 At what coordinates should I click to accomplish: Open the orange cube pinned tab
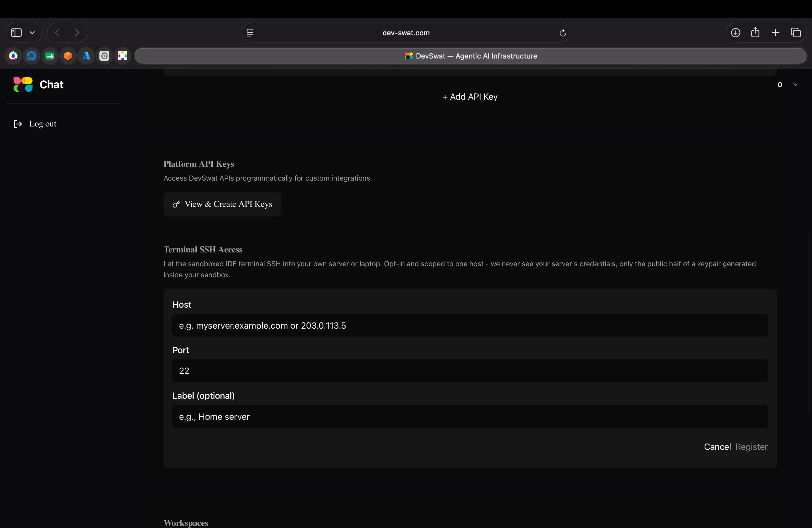coord(68,56)
